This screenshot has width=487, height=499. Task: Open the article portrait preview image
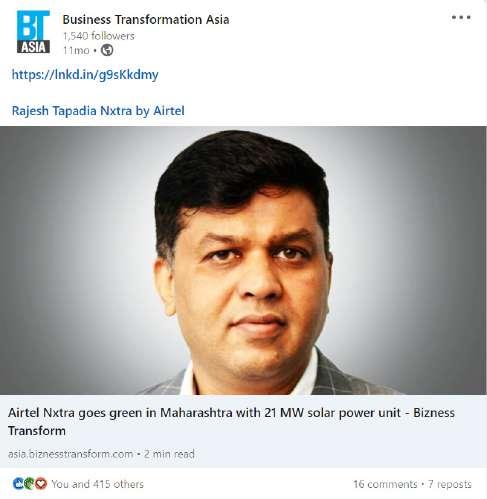243,260
